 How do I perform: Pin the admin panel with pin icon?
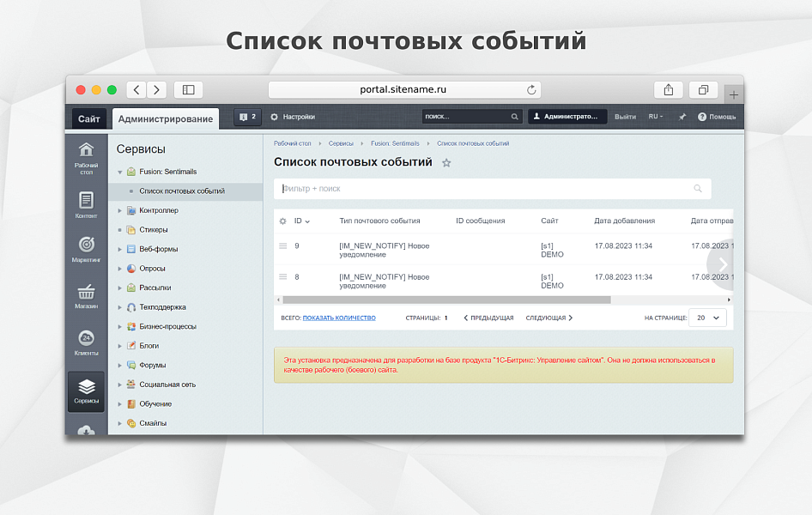[x=682, y=117]
